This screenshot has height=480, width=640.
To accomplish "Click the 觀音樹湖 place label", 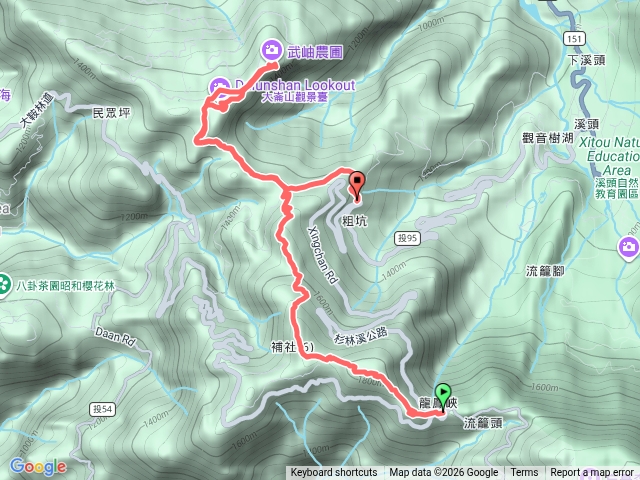I will pyautogui.click(x=547, y=138).
